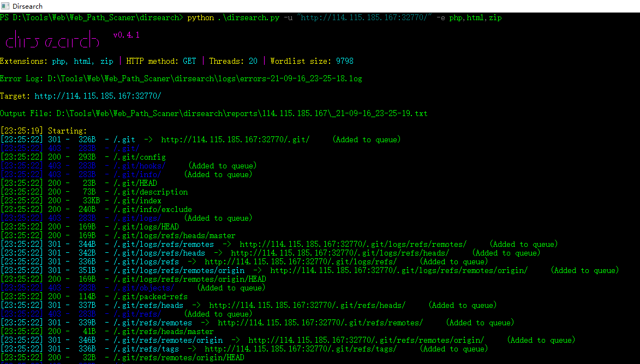This screenshot has height=364, width=640.
Task: Click the 240B size value
Action: pos(87,209)
